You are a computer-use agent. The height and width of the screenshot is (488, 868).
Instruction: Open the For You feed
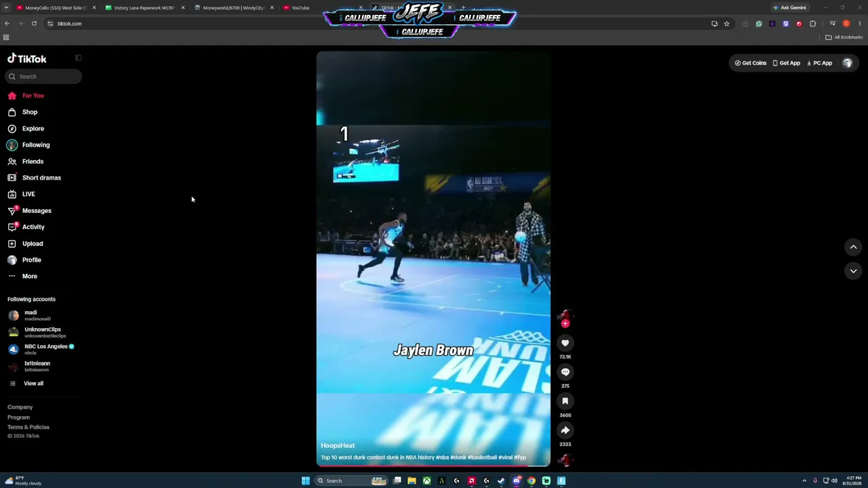pos(27,96)
